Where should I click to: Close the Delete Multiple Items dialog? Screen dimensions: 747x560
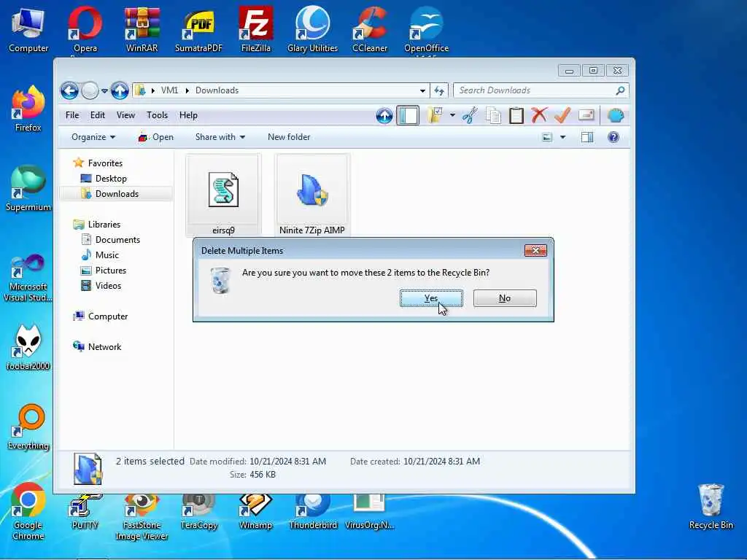pos(535,251)
